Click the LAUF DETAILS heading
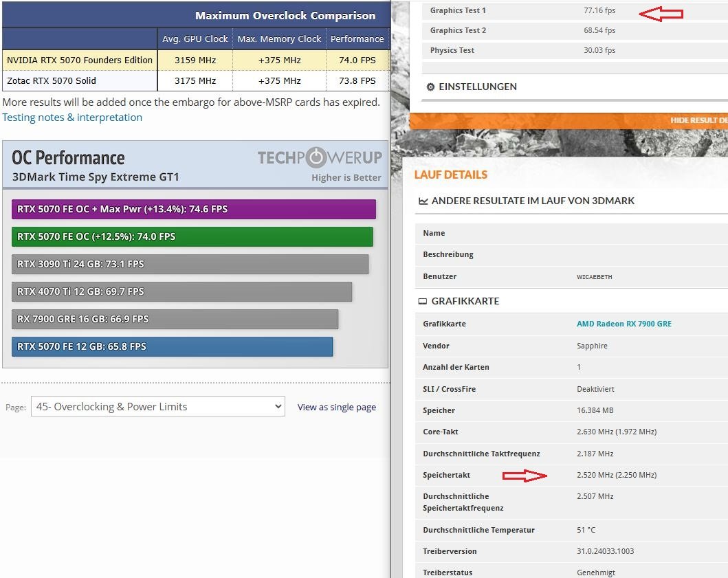728x578 pixels. coord(450,175)
